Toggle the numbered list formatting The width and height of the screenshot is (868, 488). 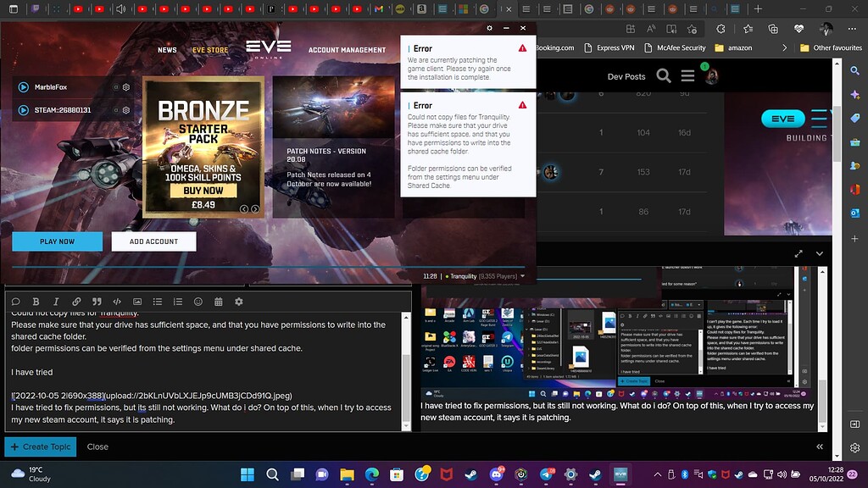[x=178, y=302]
